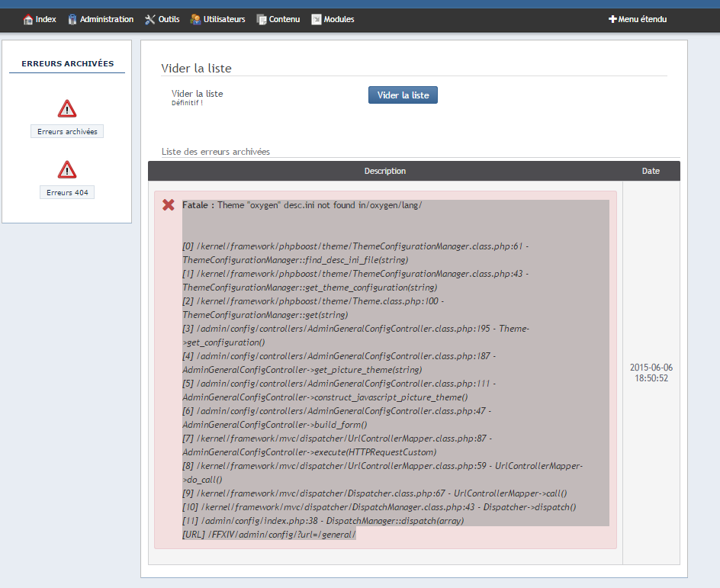The height and width of the screenshot is (588, 720).
Task: Open the Erreurs archivées sidebar link
Action: [67, 132]
